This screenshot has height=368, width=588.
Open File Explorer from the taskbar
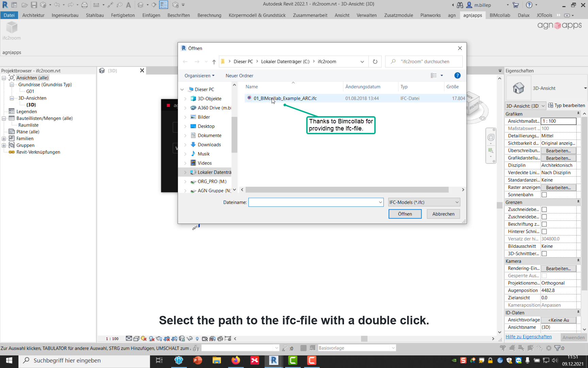tap(216, 361)
